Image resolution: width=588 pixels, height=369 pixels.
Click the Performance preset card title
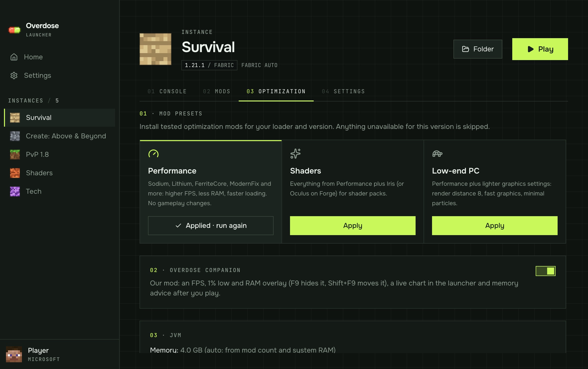[x=172, y=171]
